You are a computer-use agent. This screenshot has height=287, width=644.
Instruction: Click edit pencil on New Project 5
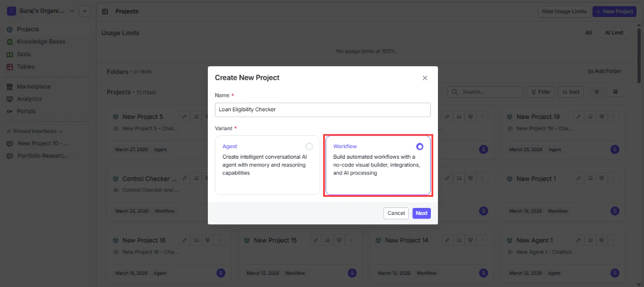[184, 117]
